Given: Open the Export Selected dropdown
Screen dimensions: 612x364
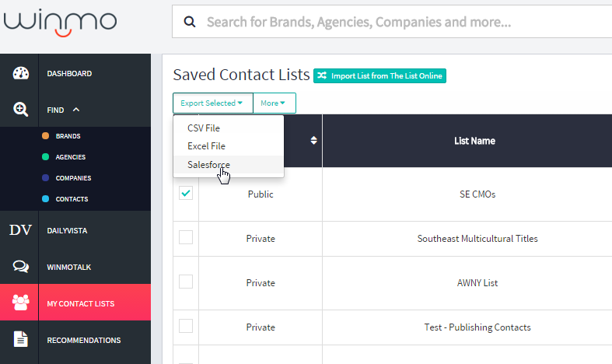Looking at the screenshot, I should pos(212,103).
